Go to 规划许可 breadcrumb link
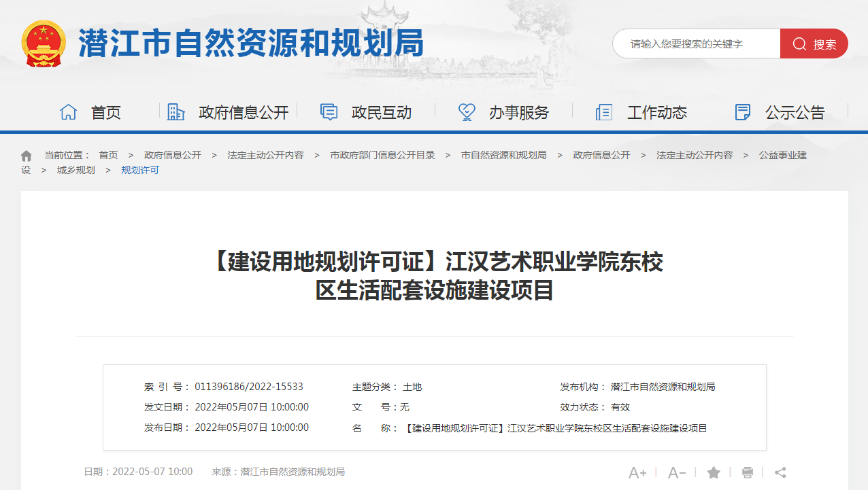This screenshot has width=868, height=490. [140, 170]
